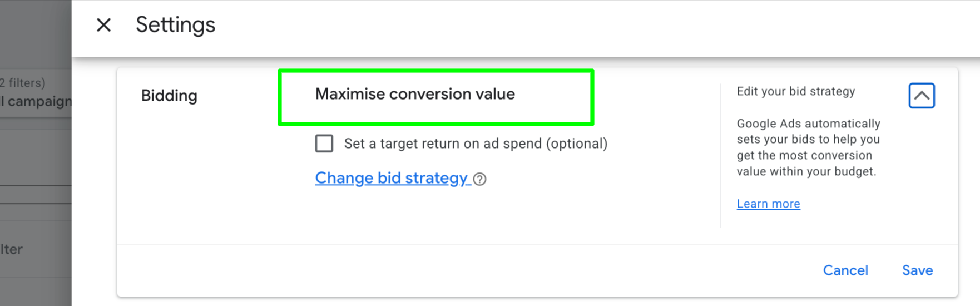Click the Maximise conversion value strategy text
The height and width of the screenshot is (306, 980).
tap(415, 94)
